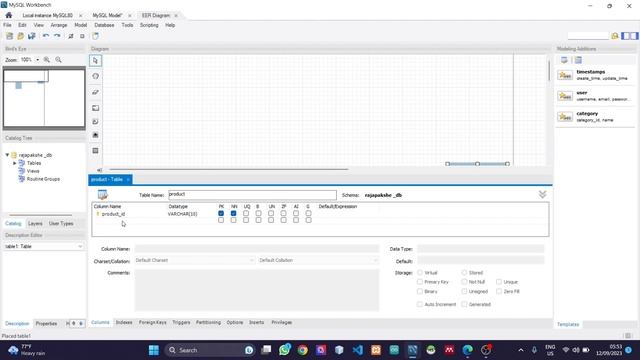Click the Open Model folder icon
Screen dimensions: 640x360
[20, 36]
